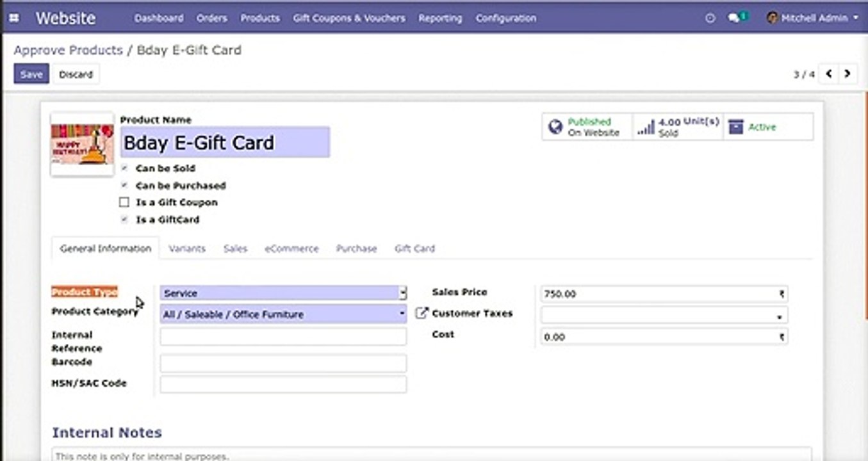
Task: Go to next record arrow
Action: pyautogui.click(x=848, y=74)
